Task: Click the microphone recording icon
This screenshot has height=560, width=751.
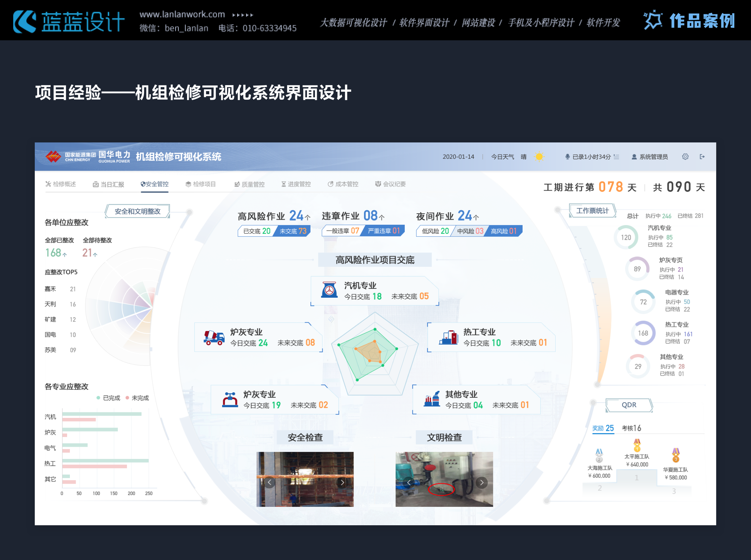Action: [x=567, y=157]
